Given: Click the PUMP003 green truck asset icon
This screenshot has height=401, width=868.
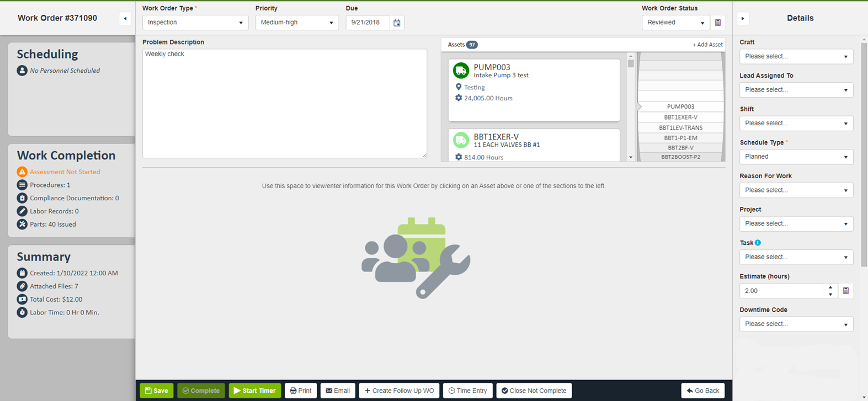Looking at the screenshot, I should coord(461,71).
